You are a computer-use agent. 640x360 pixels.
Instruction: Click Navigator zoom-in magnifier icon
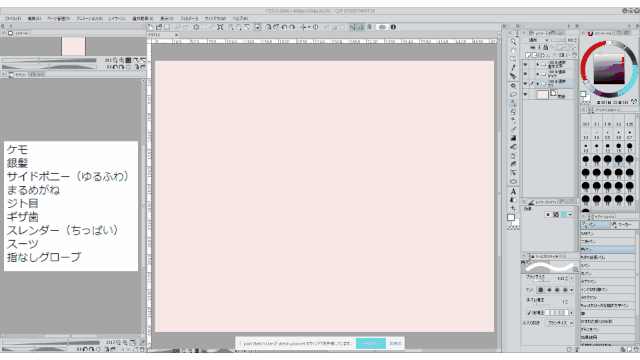tap(121, 60)
